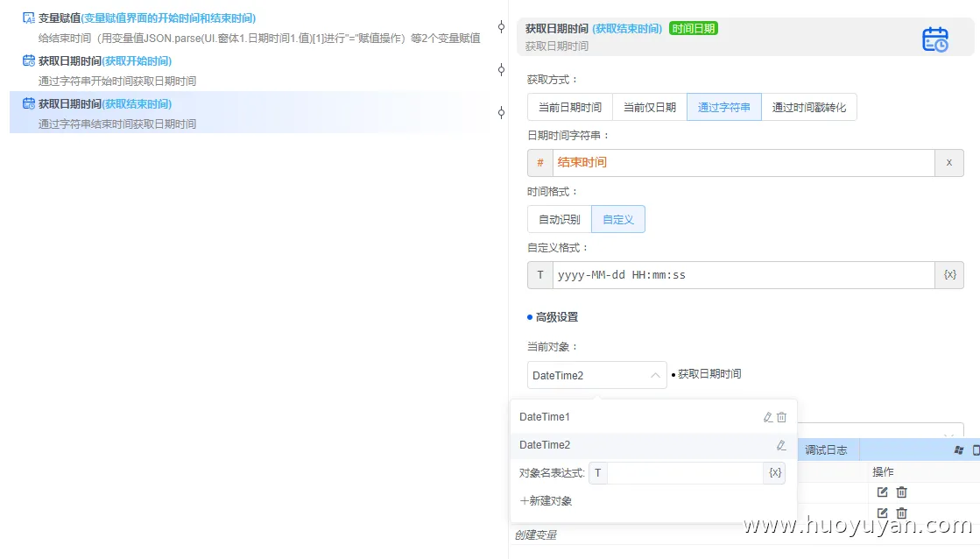Click the Windows flag icon in 调试日志 bar
Viewport: 980px width, 559px height.
pos(959,450)
